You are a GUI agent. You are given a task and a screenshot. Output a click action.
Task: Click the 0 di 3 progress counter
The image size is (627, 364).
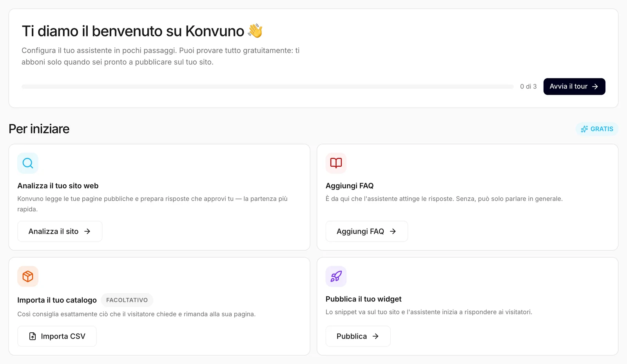point(528,86)
